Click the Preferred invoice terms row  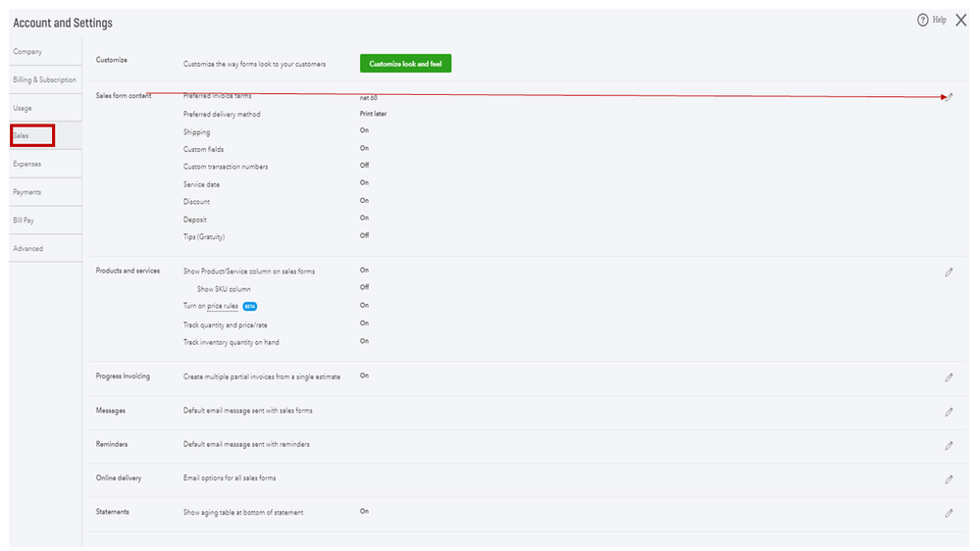click(218, 96)
